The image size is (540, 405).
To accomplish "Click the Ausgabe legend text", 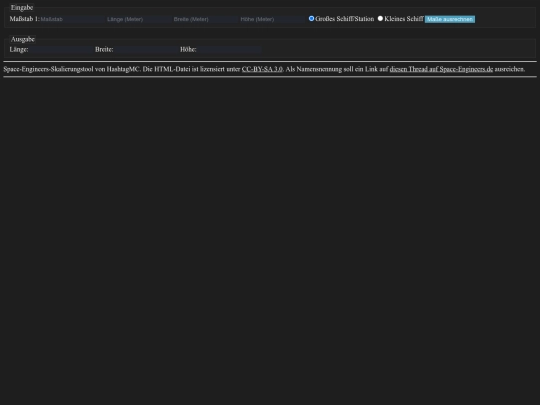I will [23, 39].
